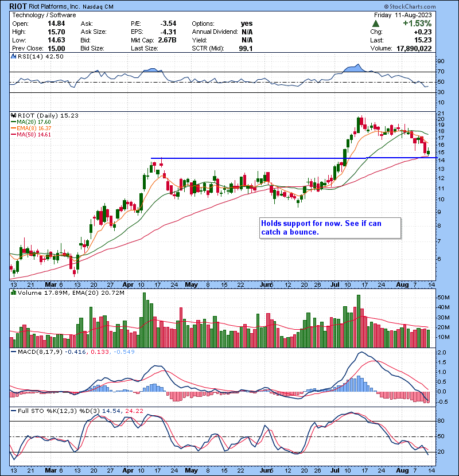
Task: Click the RIOT ticker symbol title
Action: (x=18, y=6)
